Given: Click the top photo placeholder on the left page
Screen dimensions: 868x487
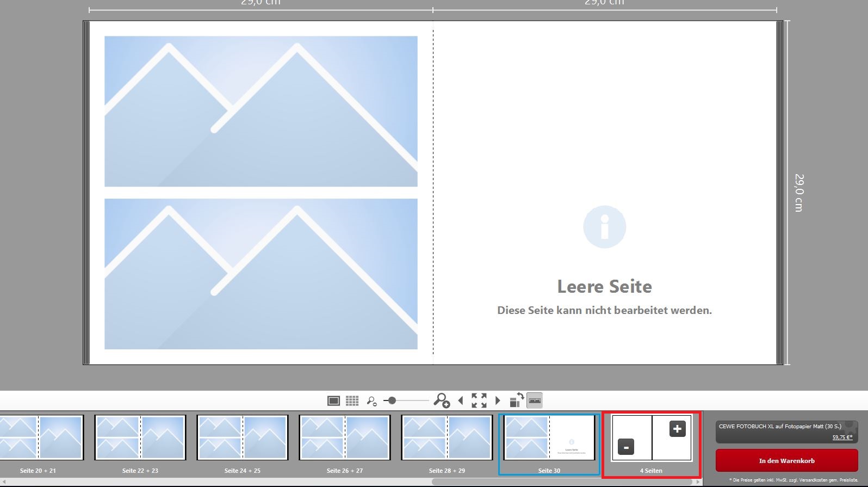Looking at the screenshot, I should pyautogui.click(x=261, y=112).
